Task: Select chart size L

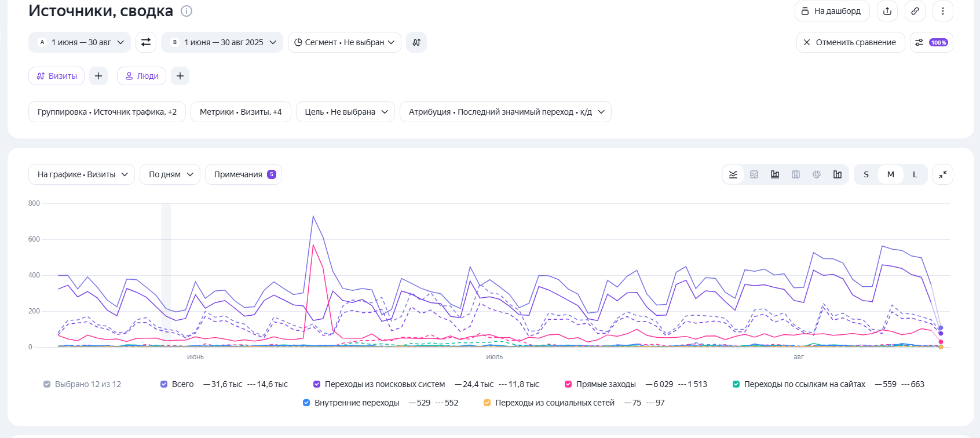Action: (915, 174)
